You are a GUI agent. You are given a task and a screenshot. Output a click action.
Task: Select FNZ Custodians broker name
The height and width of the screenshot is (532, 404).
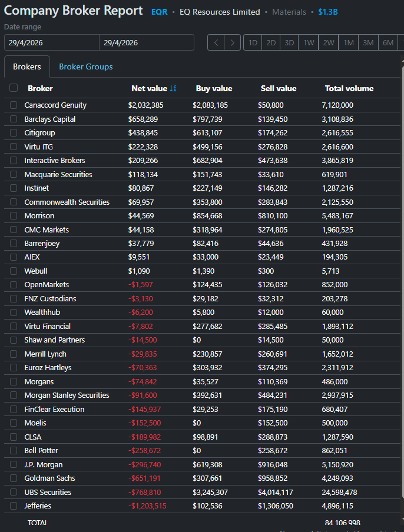pos(50,298)
